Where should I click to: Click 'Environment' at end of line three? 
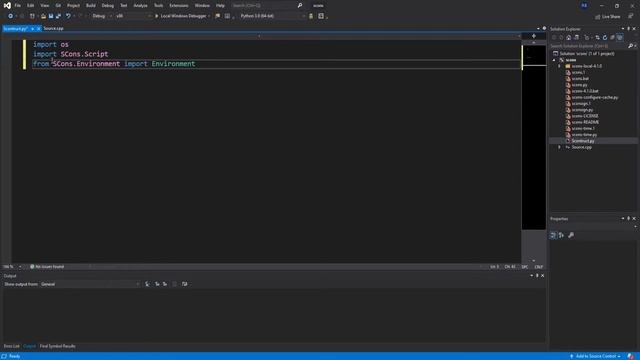pyautogui.click(x=173, y=64)
